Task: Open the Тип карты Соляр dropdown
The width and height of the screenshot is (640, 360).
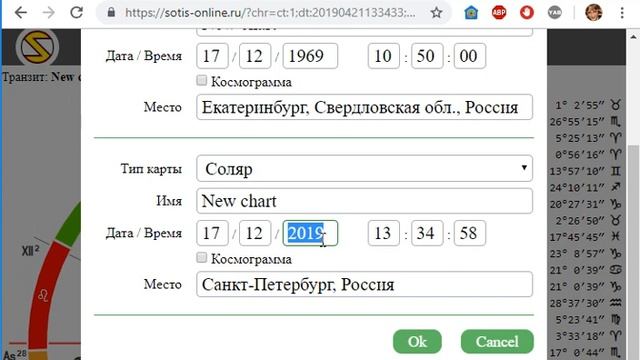Action: pyautogui.click(x=364, y=168)
